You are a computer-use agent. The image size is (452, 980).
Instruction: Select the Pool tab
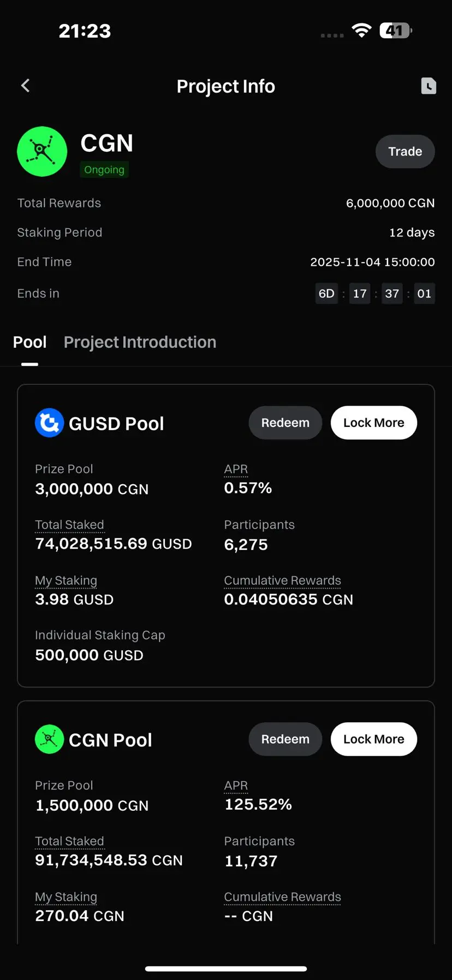[x=29, y=342]
